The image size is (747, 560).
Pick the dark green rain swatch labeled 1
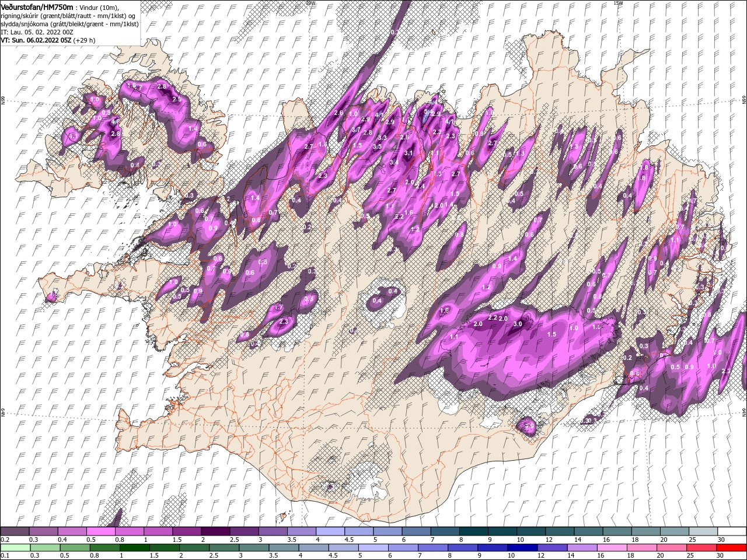pos(134,548)
